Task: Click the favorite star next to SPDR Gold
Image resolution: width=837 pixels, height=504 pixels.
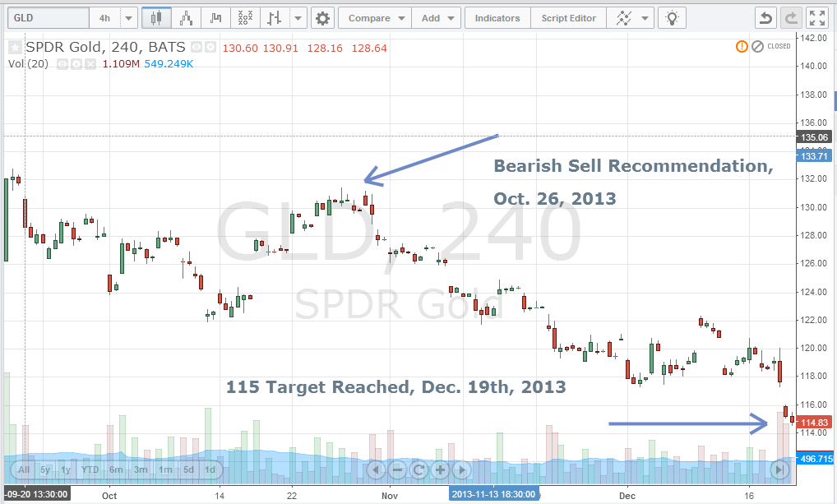Action: coord(15,48)
